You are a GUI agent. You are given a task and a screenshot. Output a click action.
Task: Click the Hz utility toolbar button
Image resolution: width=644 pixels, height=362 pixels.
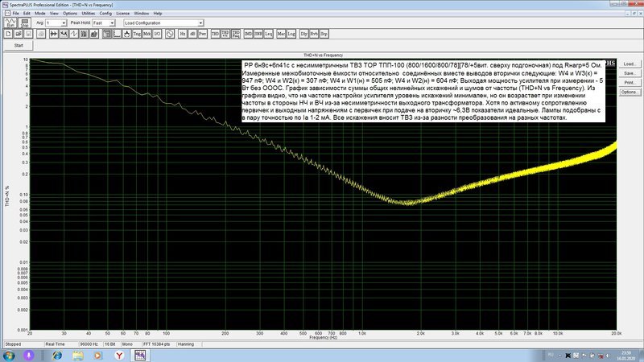tap(183, 34)
